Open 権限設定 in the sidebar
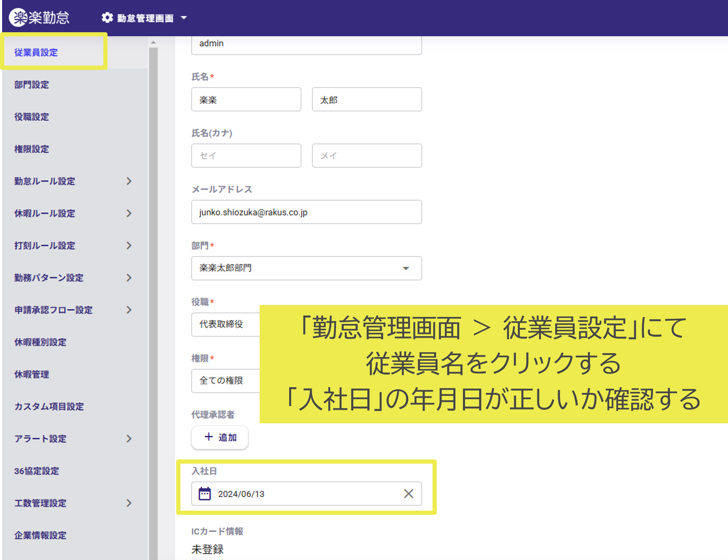 [32, 149]
